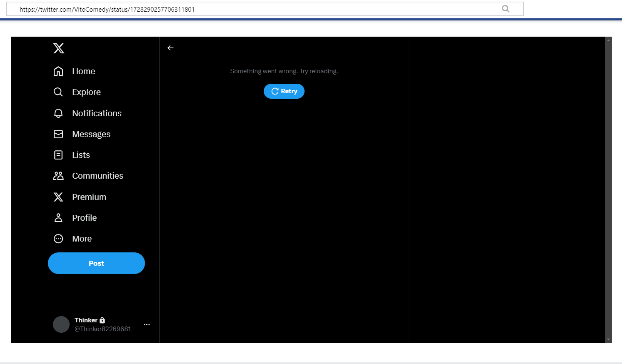
Task: Click the Thinker profile avatar
Action: 61,324
